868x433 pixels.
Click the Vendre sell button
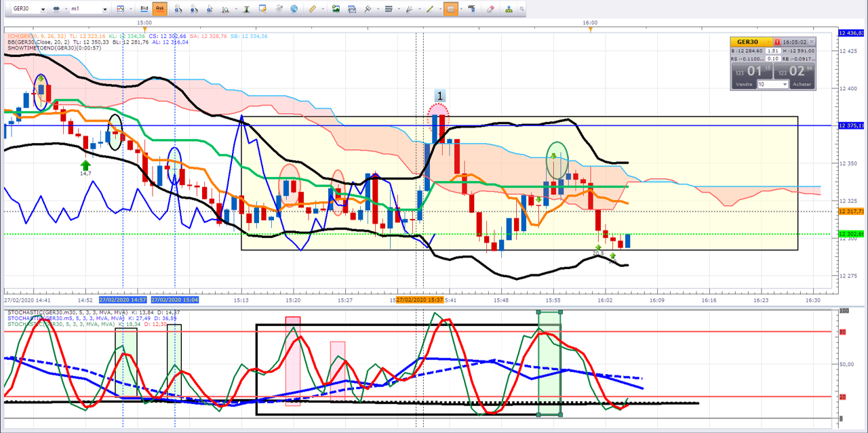point(744,84)
